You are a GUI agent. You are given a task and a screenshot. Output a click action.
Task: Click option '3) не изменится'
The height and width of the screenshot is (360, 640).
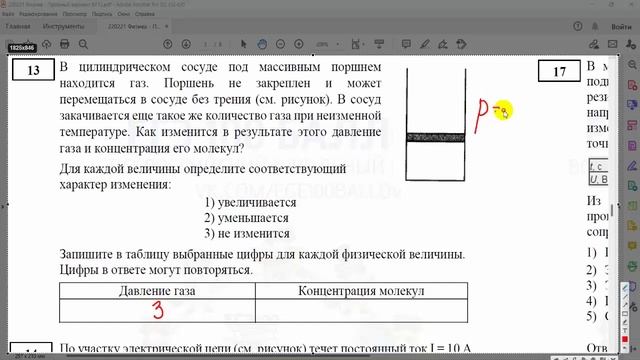247,233
